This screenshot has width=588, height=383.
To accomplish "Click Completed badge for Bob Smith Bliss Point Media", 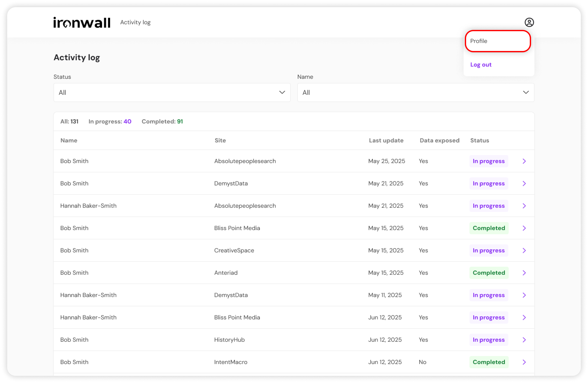I will (x=489, y=228).
